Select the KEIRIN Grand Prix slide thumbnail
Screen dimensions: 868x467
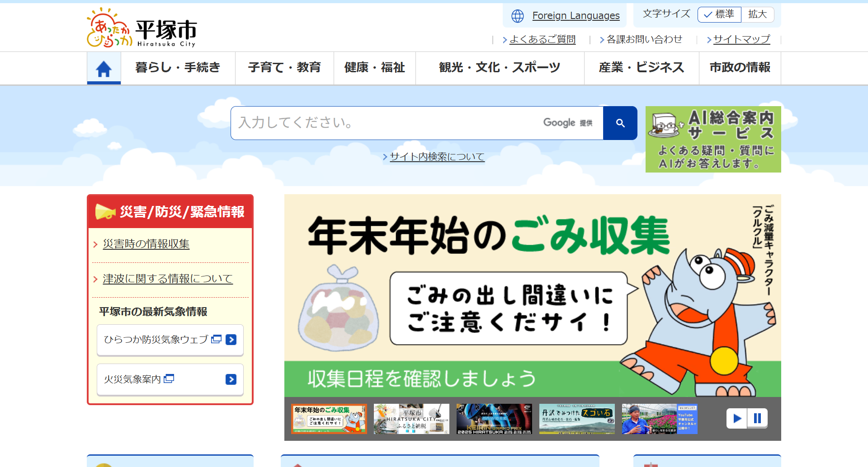coord(494,419)
